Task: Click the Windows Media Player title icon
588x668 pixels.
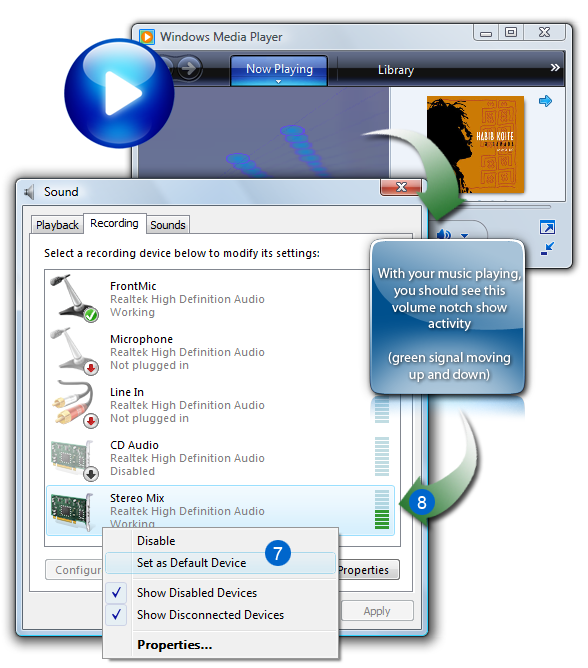Action: tap(147, 37)
